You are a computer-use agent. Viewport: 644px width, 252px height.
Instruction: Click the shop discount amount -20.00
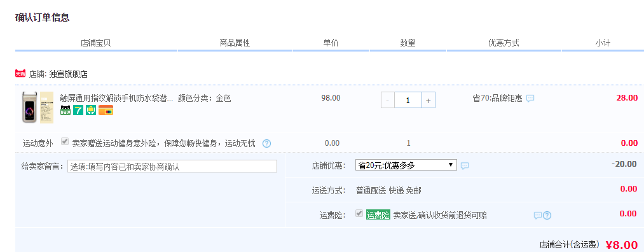(x=624, y=164)
